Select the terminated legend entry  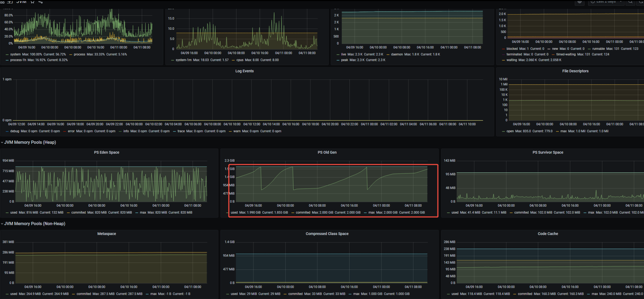click(514, 55)
